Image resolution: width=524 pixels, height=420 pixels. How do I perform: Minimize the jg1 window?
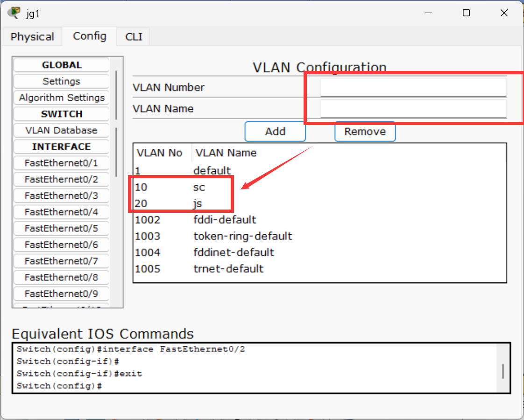428,13
